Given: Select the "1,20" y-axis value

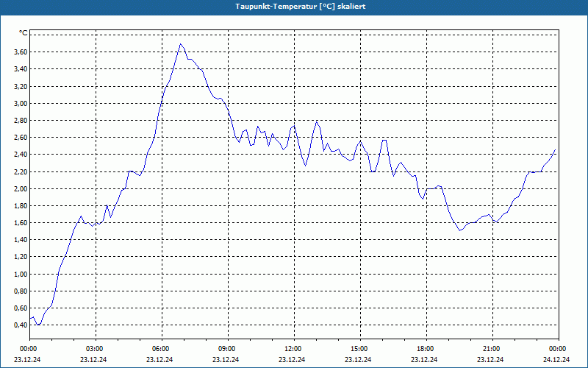Looking at the screenshot, I should (21, 257).
